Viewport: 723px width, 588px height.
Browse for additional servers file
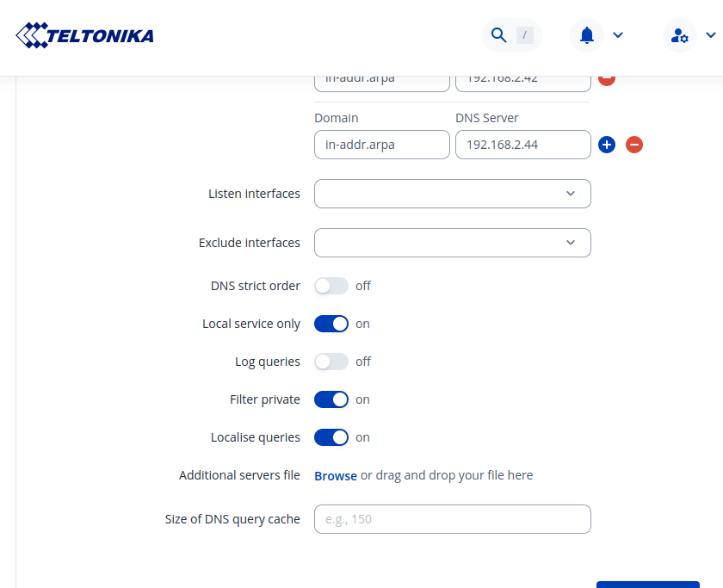(x=336, y=475)
